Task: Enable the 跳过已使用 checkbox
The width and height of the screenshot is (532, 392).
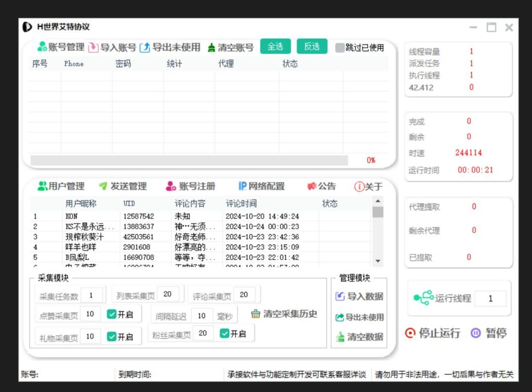Action: coord(340,47)
